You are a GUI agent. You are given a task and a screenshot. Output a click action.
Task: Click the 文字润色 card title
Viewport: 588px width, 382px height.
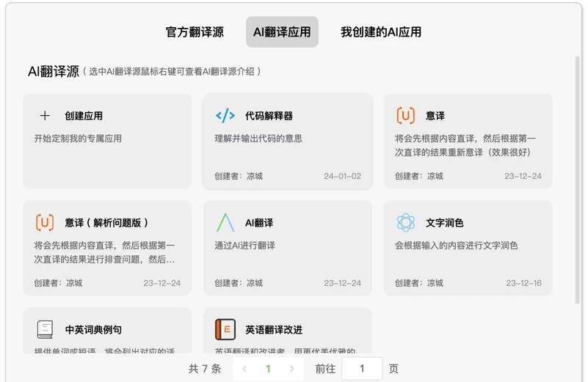[x=445, y=223]
